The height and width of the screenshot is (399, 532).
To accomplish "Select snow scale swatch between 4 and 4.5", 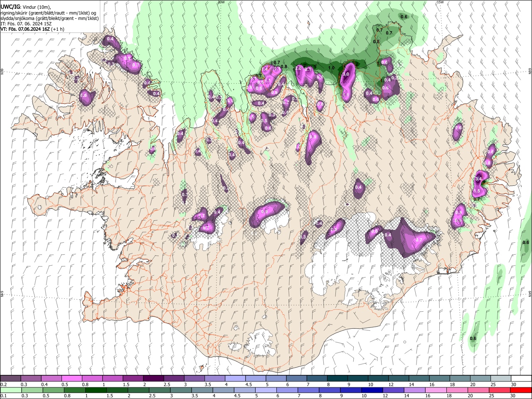I will [235, 379].
